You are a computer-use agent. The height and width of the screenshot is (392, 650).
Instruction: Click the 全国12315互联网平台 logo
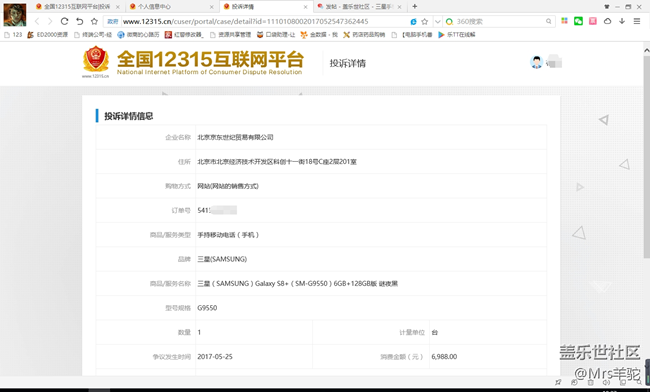pyautogui.click(x=210, y=63)
